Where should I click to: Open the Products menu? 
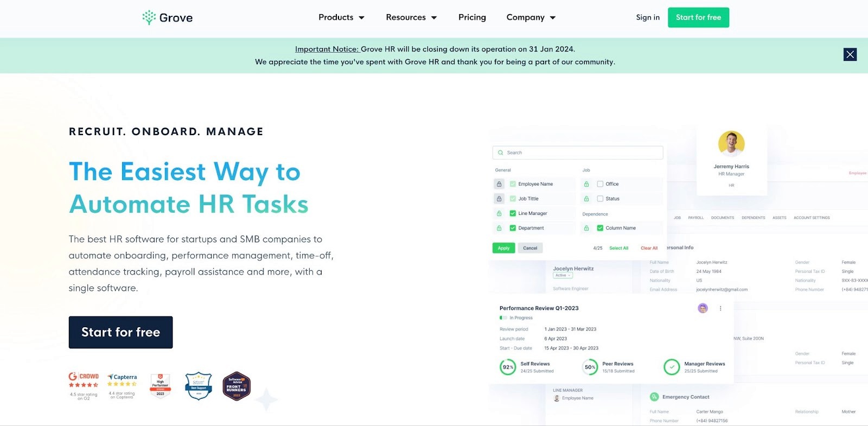click(341, 17)
